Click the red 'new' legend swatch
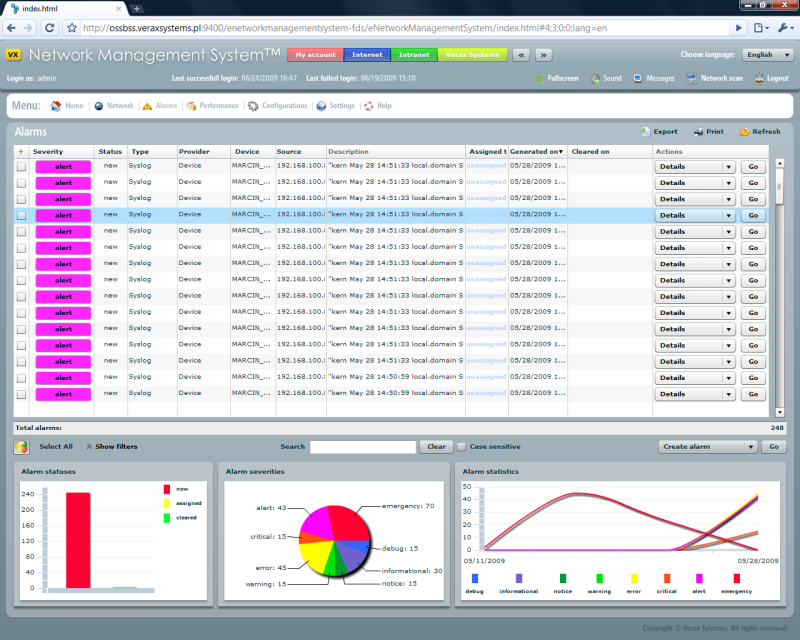The height and width of the screenshot is (640, 800). 167,489
